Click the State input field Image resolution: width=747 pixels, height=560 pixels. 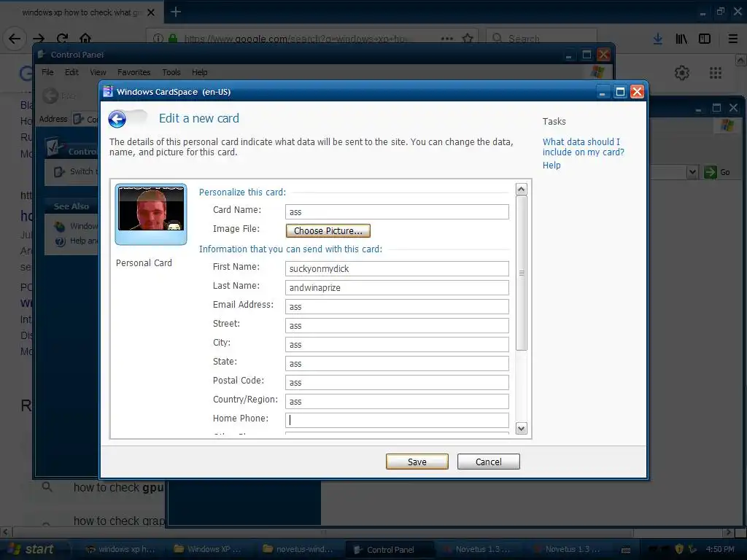coord(397,364)
